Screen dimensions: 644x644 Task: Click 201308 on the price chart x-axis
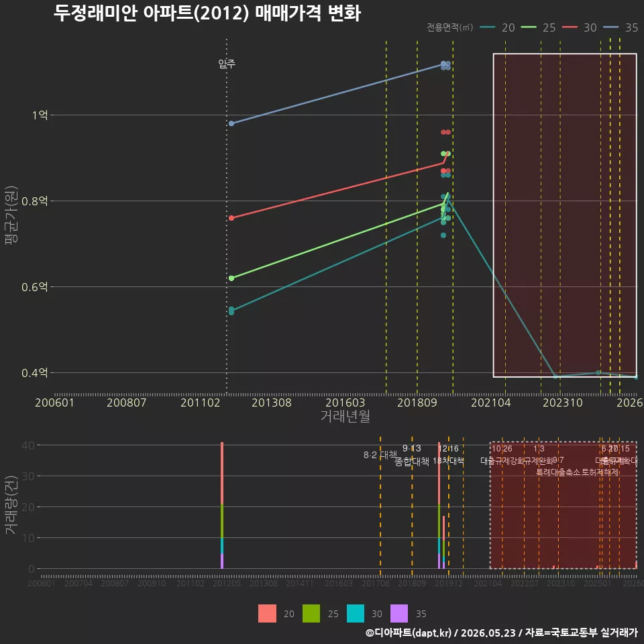(272, 402)
